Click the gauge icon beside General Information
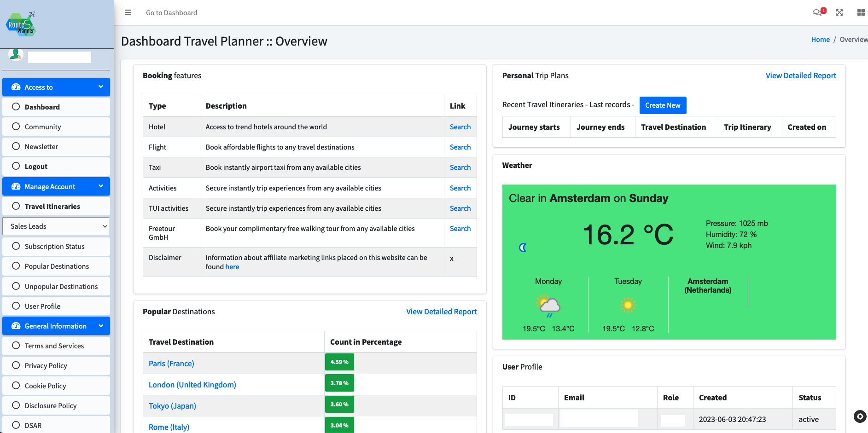Viewport: 868px width, 433px height. [16, 326]
